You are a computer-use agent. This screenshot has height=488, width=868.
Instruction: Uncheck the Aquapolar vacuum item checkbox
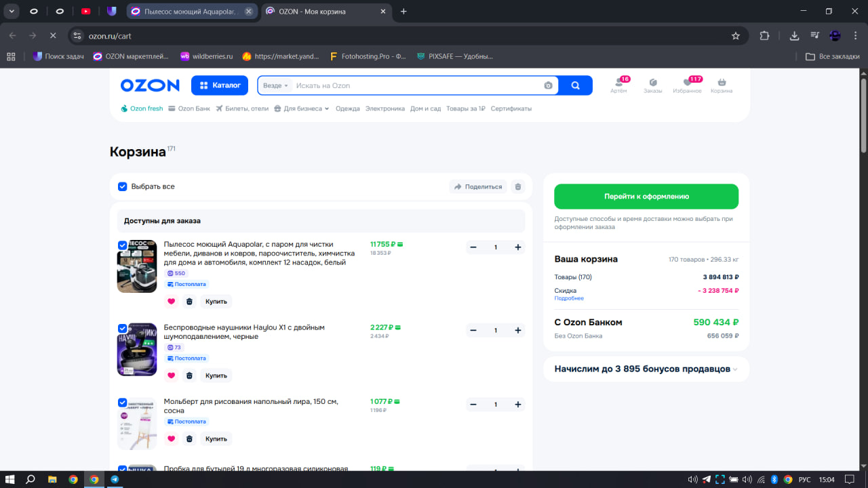tap(122, 245)
